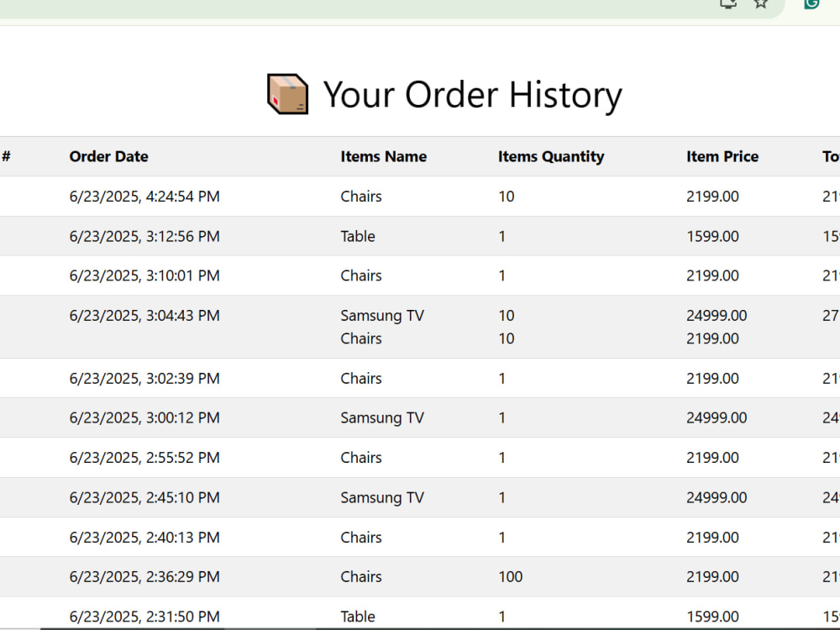The width and height of the screenshot is (840, 630).
Task: Select order date 6/23/2025, 3:02:39 PM
Action: [x=144, y=378]
